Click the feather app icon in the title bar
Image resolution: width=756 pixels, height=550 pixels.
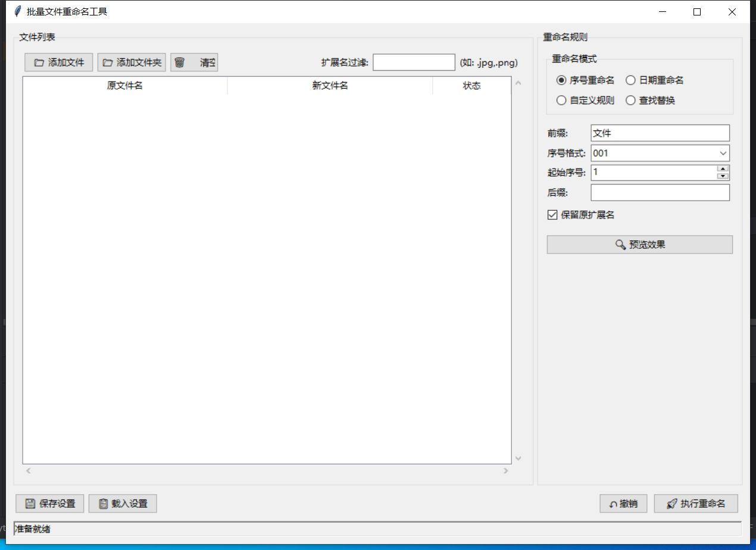pyautogui.click(x=17, y=11)
